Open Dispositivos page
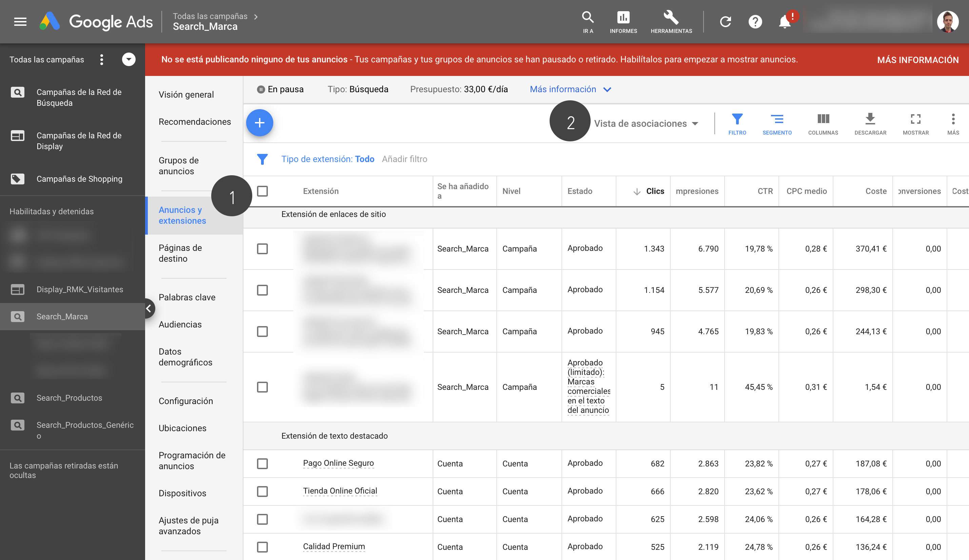969x560 pixels. click(182, 494)
